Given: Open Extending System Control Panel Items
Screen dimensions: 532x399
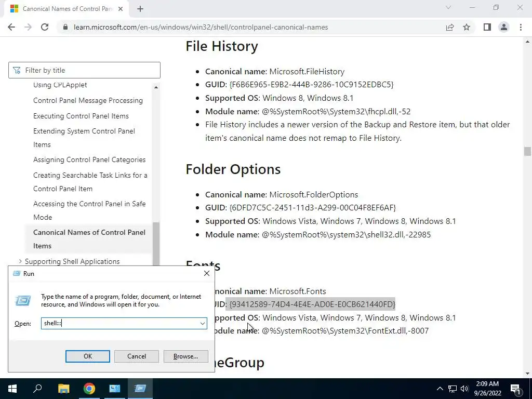Looking at the screenshot, I should tap(84, 138).
